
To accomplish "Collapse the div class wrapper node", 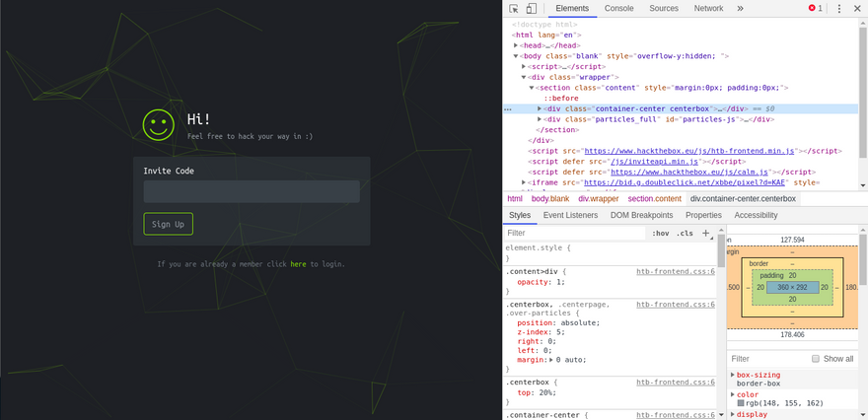I will 524,77.
